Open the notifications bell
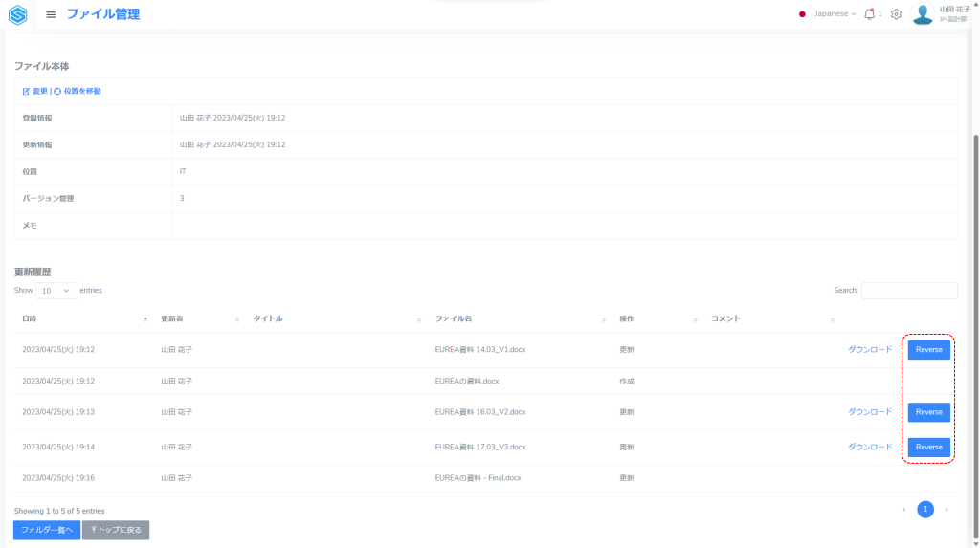Image resolution: width=980 pixels, height=548 pixels. click(869, 14)
